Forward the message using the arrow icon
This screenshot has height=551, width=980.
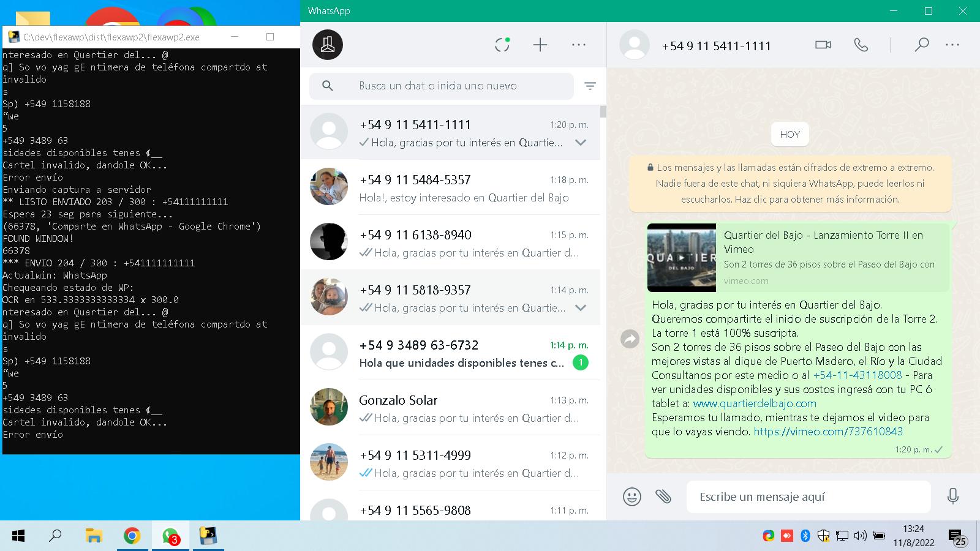pyautogui.click(x=630, y=339)
